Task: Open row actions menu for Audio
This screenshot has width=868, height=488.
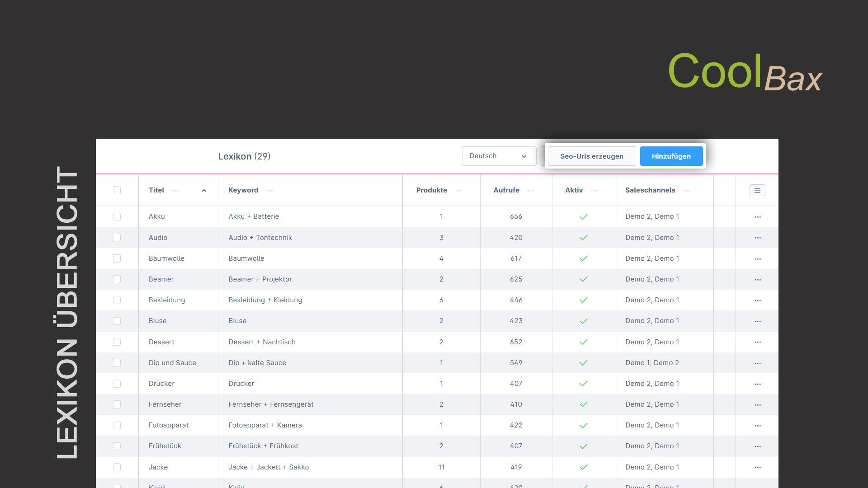Action: [x=757, y=238]
